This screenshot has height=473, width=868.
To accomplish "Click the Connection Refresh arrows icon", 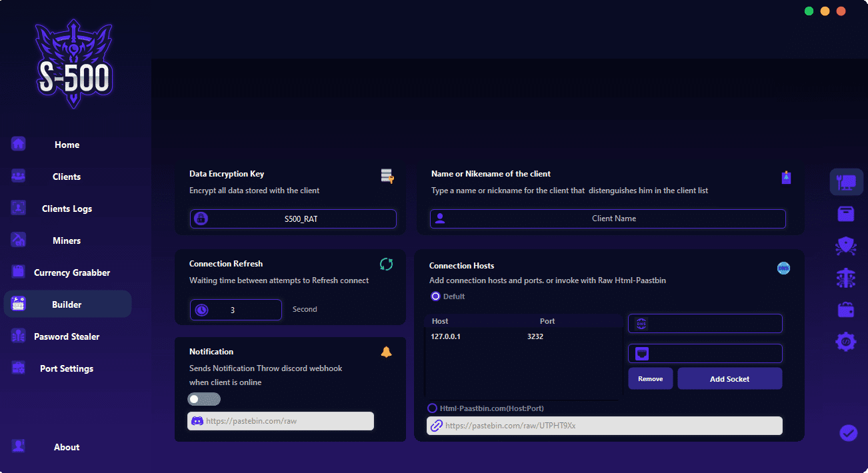I will click(x=386, y=264).
